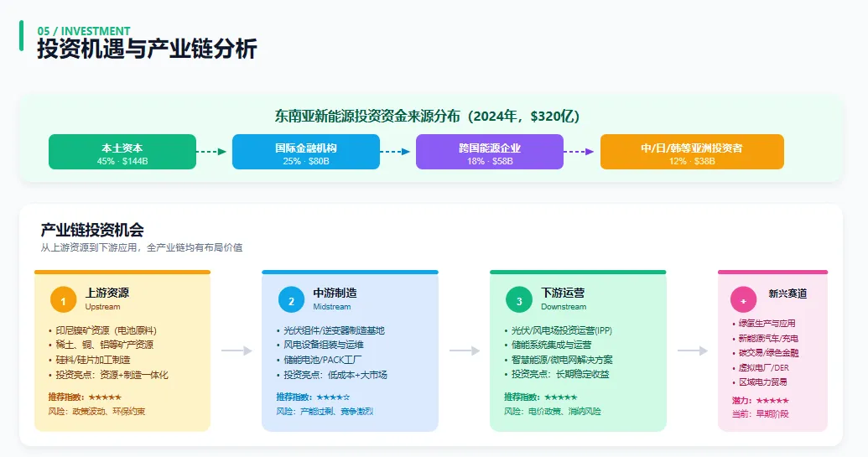Click the bullet 硅料/硅片加工制造
The image size is (868, 457).
(x=93, y=360)
